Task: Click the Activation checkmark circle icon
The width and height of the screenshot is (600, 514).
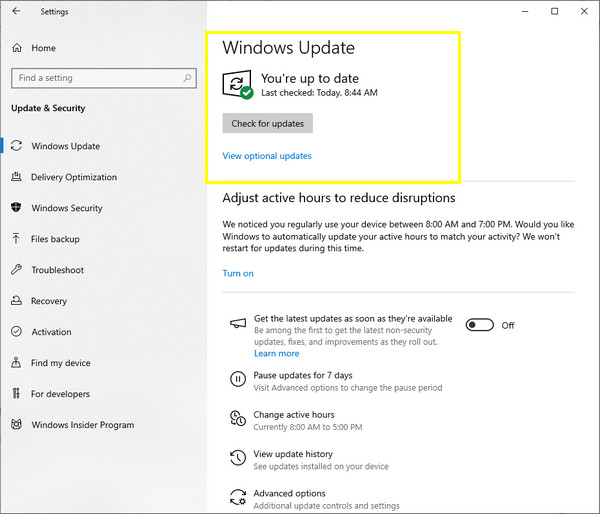Action: click(x=16, y=331)
